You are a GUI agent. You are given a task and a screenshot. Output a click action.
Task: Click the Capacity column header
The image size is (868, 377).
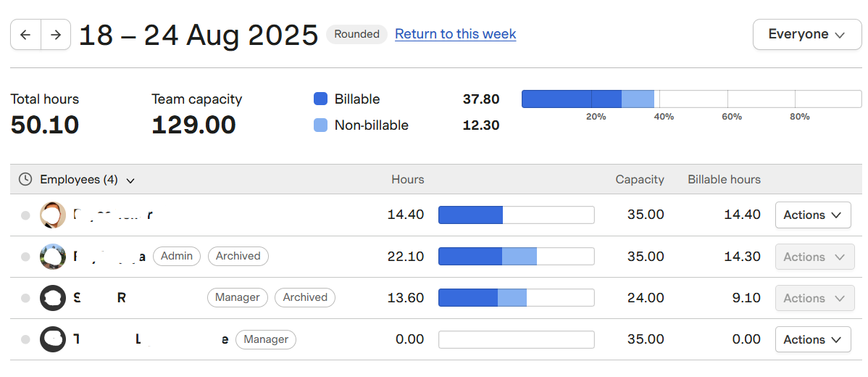[x=639, y=179]
